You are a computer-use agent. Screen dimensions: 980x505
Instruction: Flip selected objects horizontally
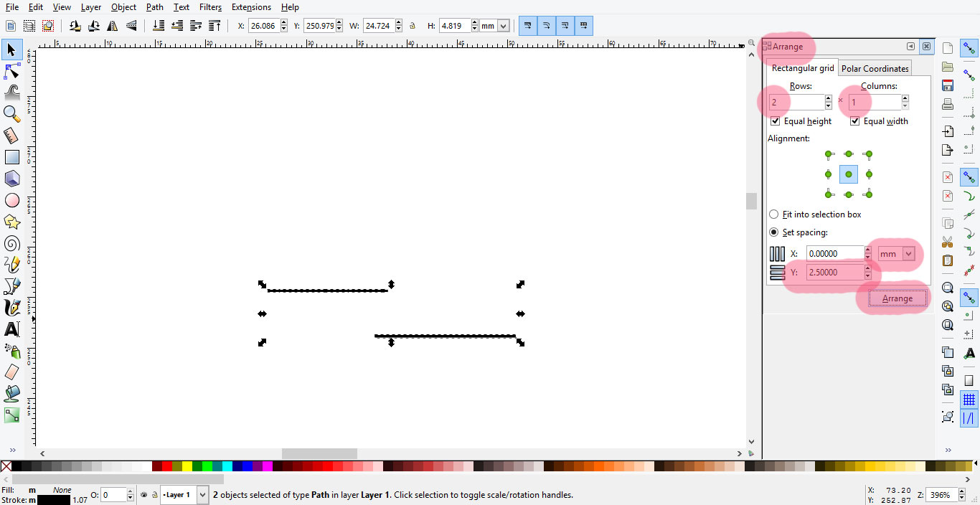point(113,26)
